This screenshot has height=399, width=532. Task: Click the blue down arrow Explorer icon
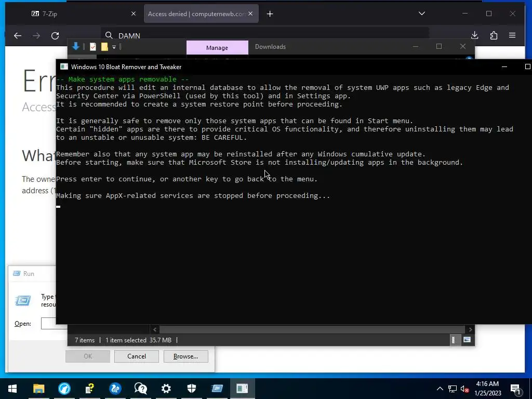[76, 46]
